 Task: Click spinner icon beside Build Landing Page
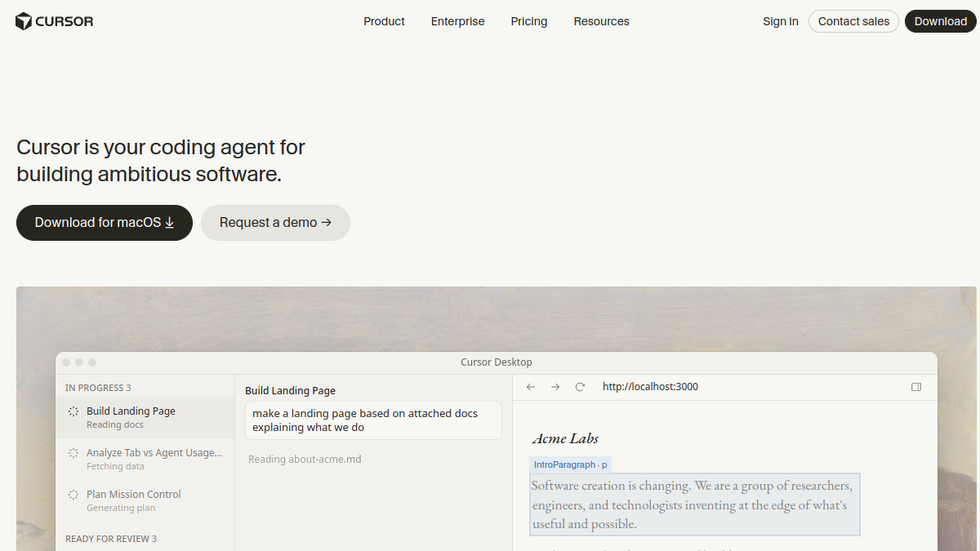click(x=73, y=411)
